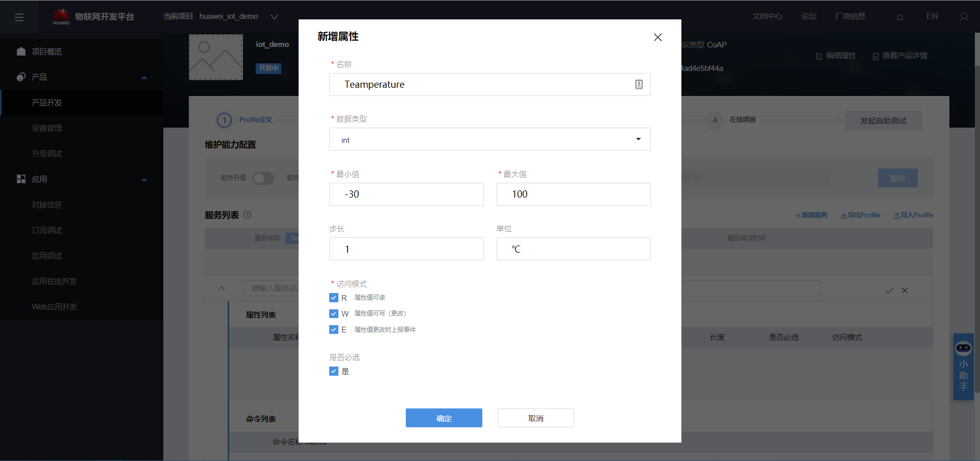This screenshot has height=461, width=980.
Task: Uncheck the W writable access mode
Action: 333,313
